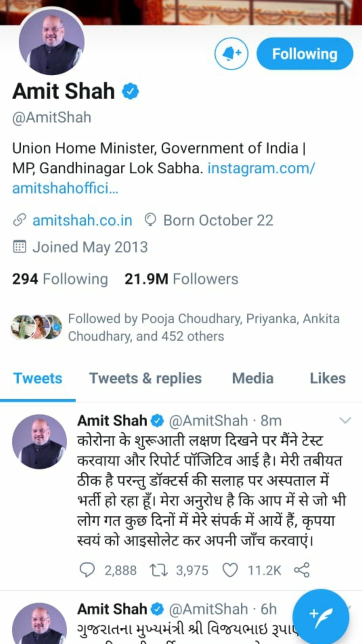Screen dimensions: 362x644
Task: Expand the 8m tweet options chevron
Action: coord(345,421)
